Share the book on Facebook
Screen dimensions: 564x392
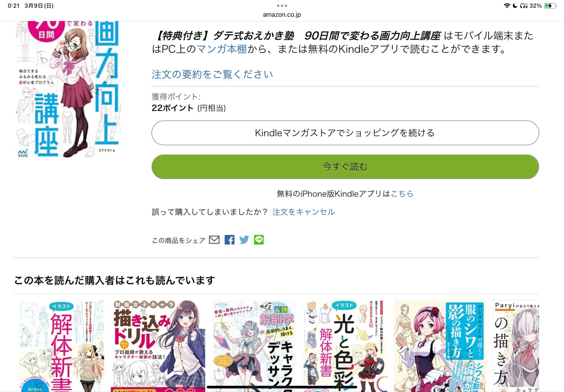(x=229, y=240)
